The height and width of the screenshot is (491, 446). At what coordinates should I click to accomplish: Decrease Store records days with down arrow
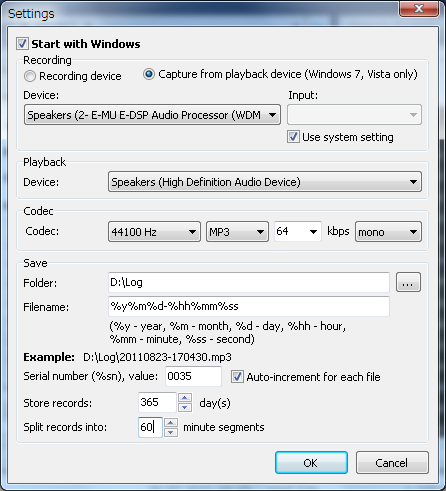tap(185, 407)
